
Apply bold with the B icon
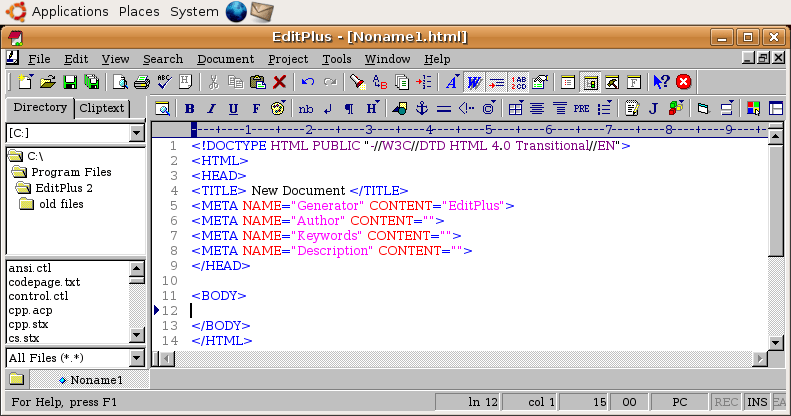click(x=190, y=108)
